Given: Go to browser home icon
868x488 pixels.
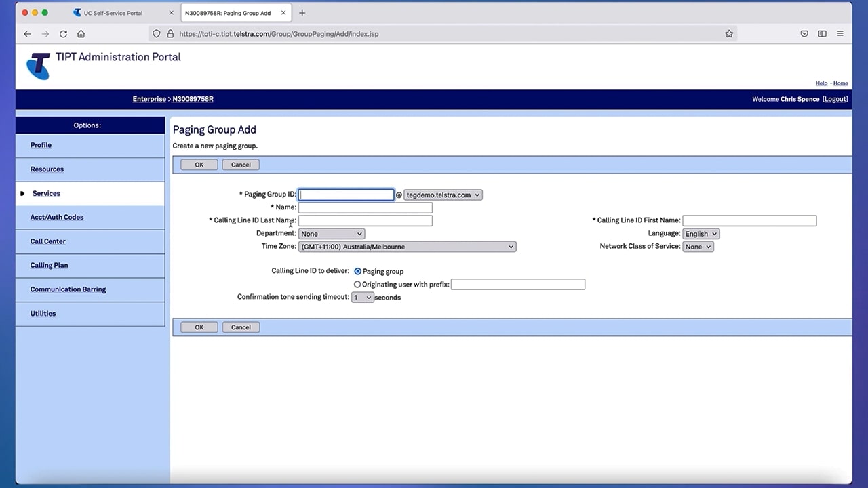Looking at the screenshot, I should [81, 34].
